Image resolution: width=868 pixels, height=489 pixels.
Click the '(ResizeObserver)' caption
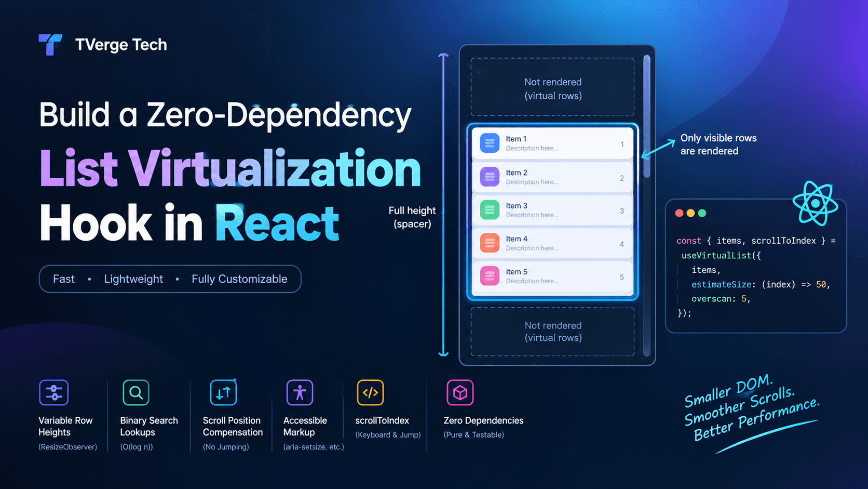(x=67, y=447)
